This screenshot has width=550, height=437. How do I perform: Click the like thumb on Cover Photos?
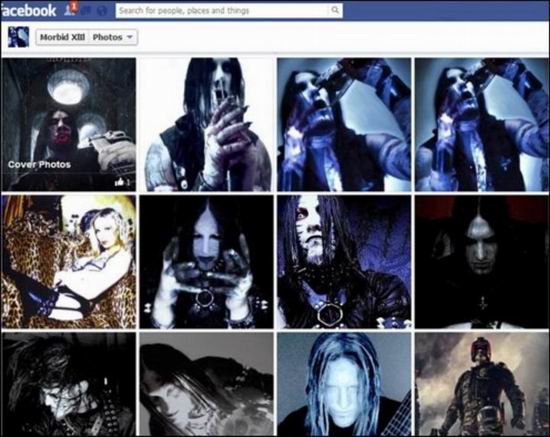tap(119, 181)
